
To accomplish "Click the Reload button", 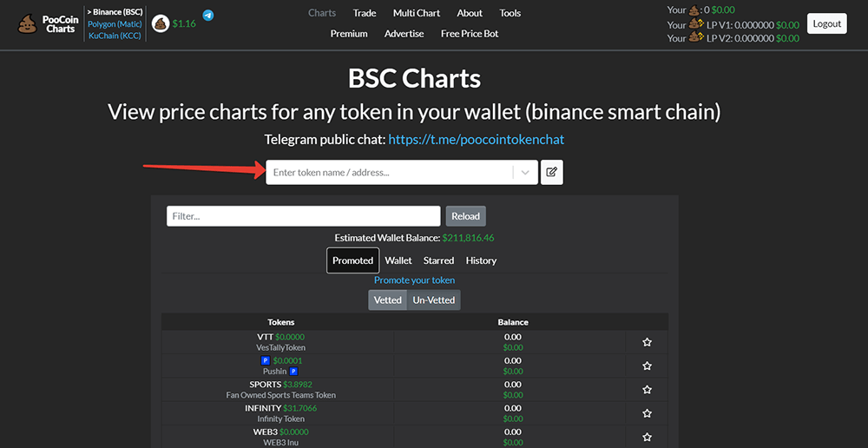I will (465, 216).
